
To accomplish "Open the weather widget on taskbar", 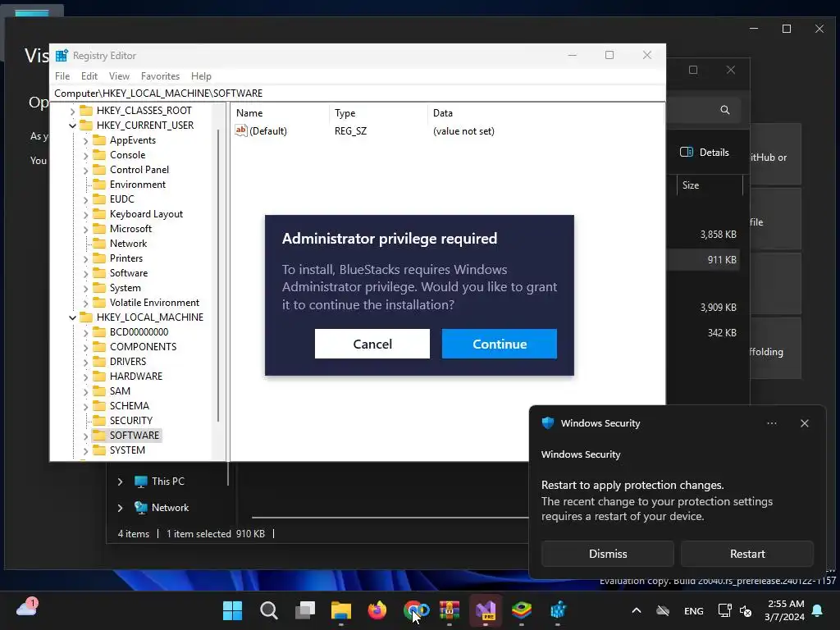I will 27,607.
